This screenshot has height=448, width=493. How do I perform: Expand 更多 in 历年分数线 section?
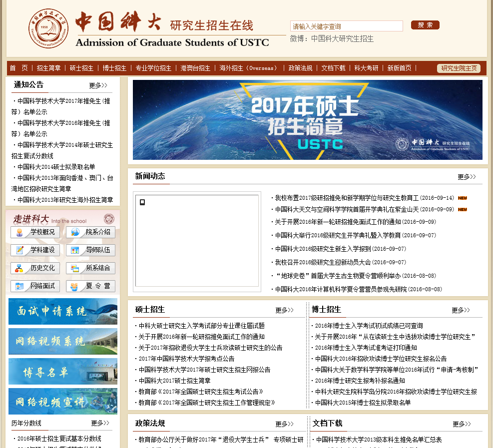[x=100, y=423]
